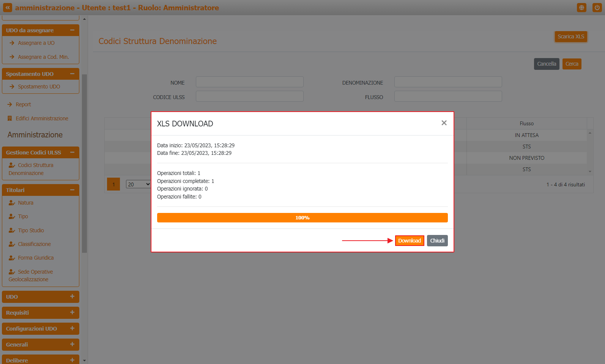Open the Report link

point(23,104)
